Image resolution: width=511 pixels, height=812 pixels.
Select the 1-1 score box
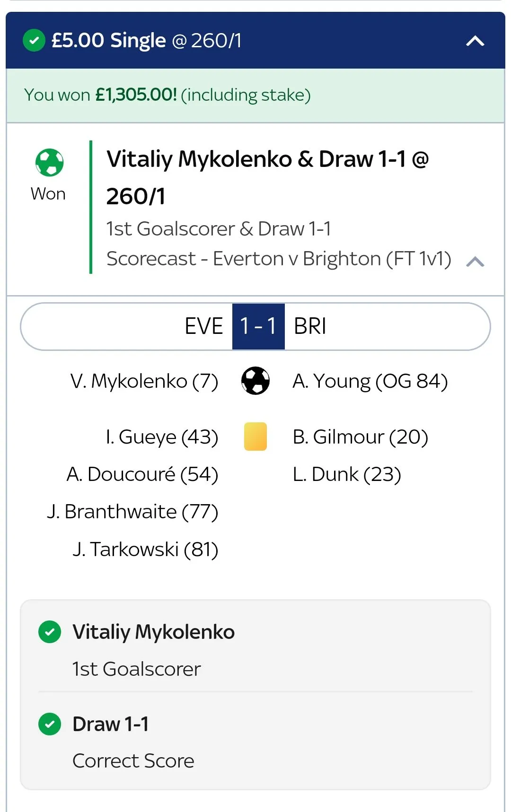click(258, 326)
